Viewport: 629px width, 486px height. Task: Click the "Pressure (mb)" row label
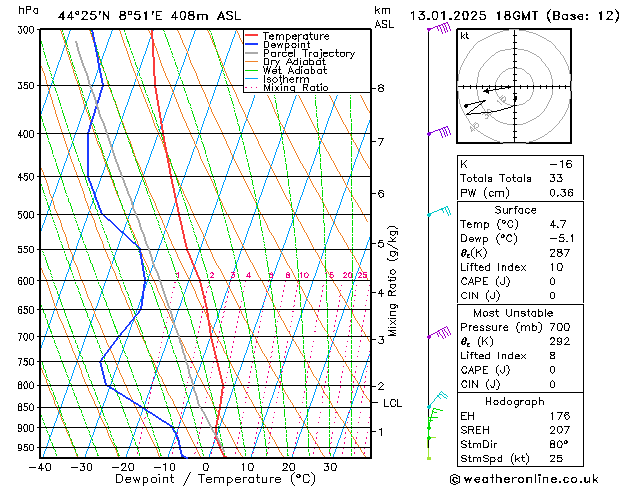pyautogui.click(x=501, y=327)
